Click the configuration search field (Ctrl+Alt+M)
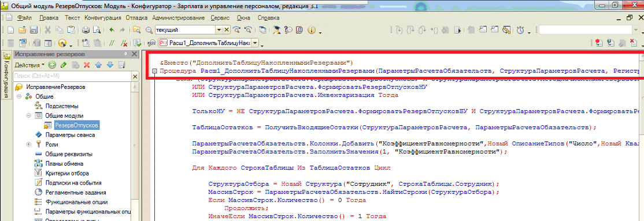 [x=72, y=76]
